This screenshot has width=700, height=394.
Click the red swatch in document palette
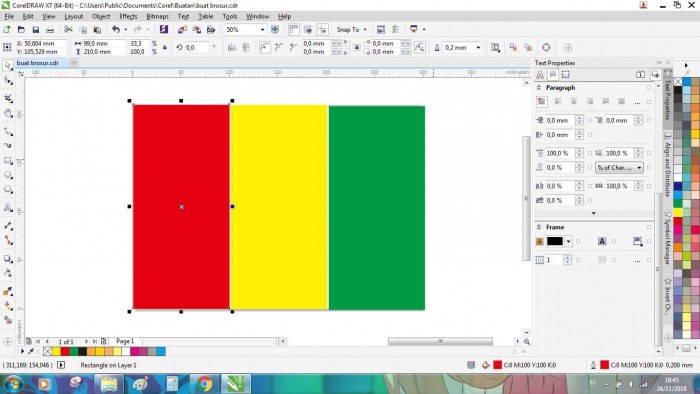pyautogui.click(x=65, y=352)
